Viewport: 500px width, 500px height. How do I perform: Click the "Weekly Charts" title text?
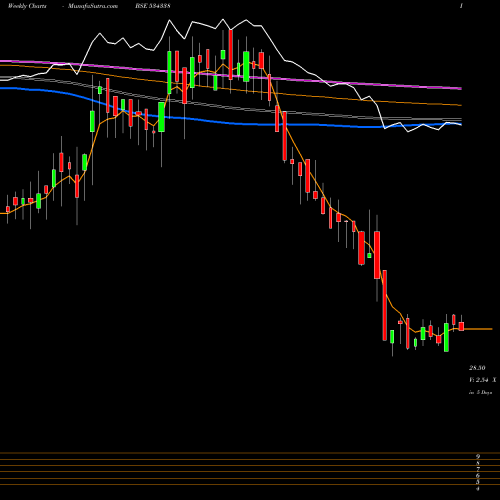pyautogui.click(x=27, y=6)
